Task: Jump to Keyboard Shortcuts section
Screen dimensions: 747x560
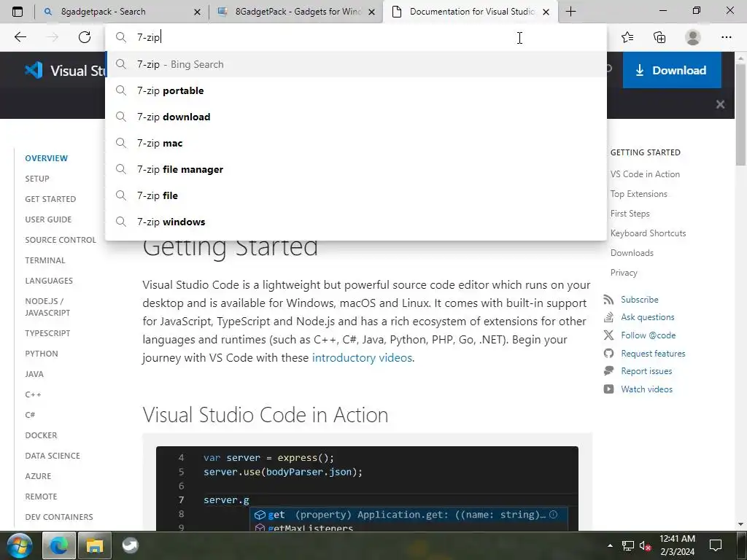Action: pyautogui.click(x=648, y=233)
